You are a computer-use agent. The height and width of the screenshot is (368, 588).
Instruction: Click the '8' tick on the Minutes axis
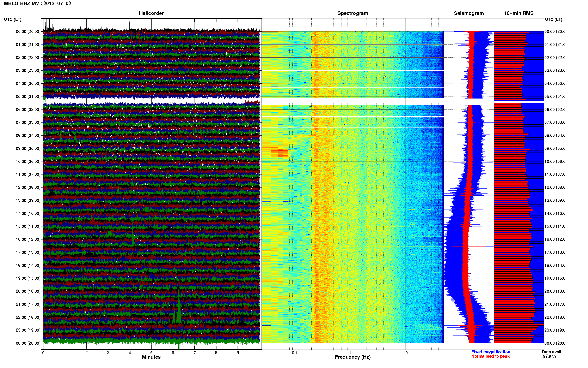pos(216,353)
